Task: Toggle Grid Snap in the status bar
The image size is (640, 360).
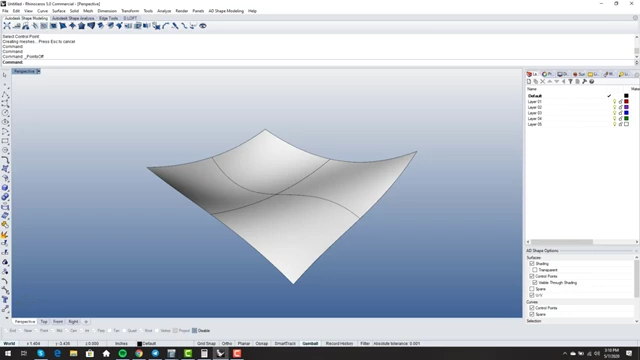Action: tap(206, 344)
